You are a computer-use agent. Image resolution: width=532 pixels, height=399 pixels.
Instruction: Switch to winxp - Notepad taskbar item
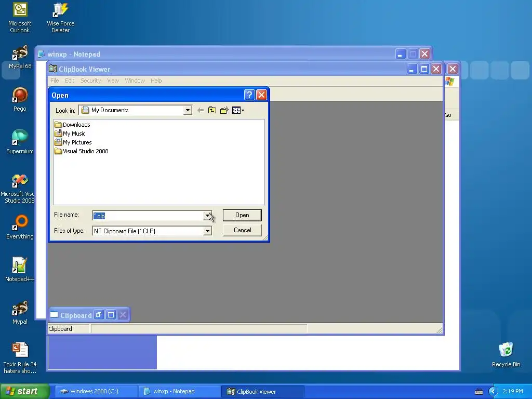(x=179, y=391)
